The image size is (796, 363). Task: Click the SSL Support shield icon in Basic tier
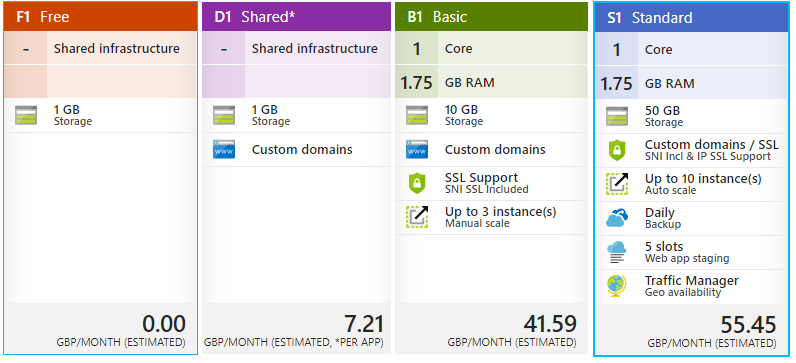coord(417,183)
